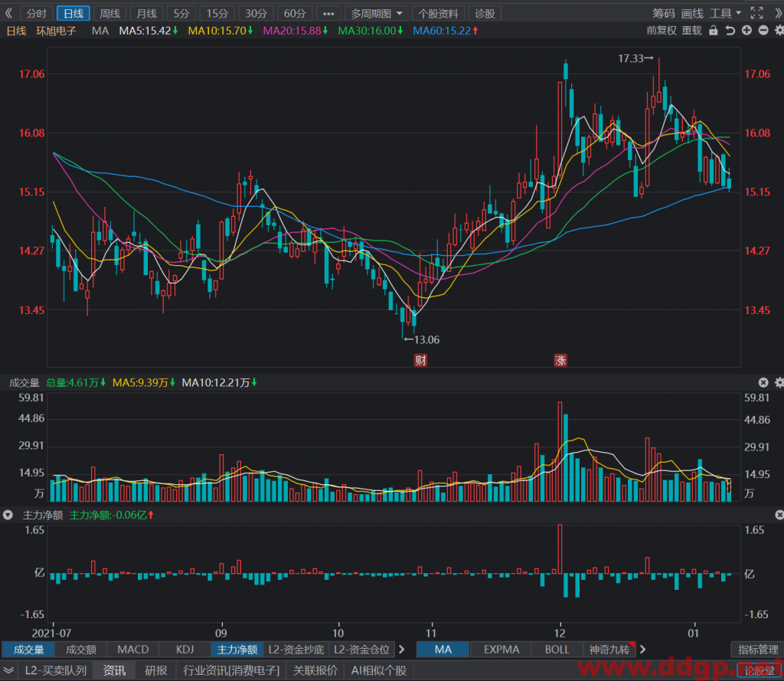784x681 pixels.
Task: Open the more periods ellipsis button
Action: [328, 14]
